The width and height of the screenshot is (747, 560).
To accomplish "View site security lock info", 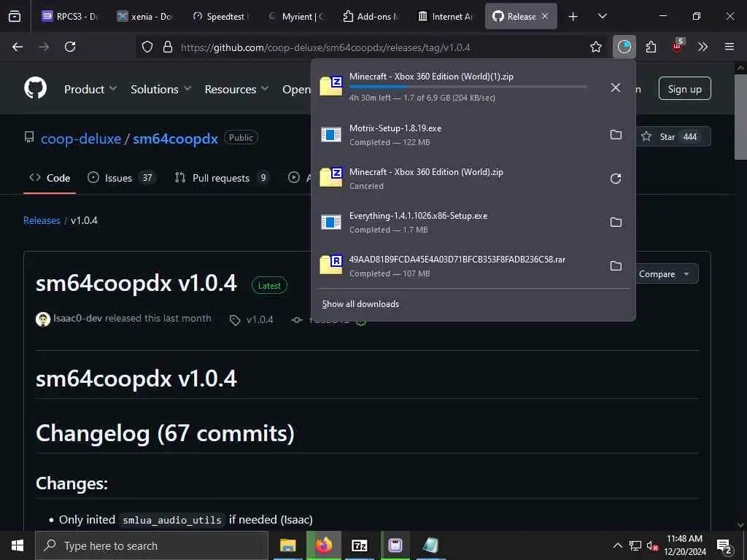I will (x=167, y=47).
